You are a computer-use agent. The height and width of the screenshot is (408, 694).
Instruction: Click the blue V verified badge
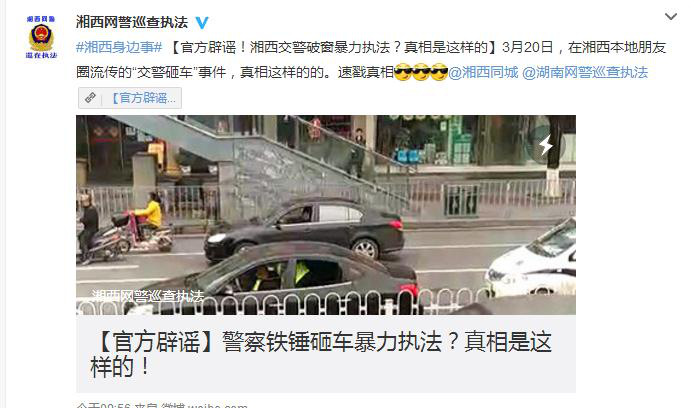(x=202, y=23)
